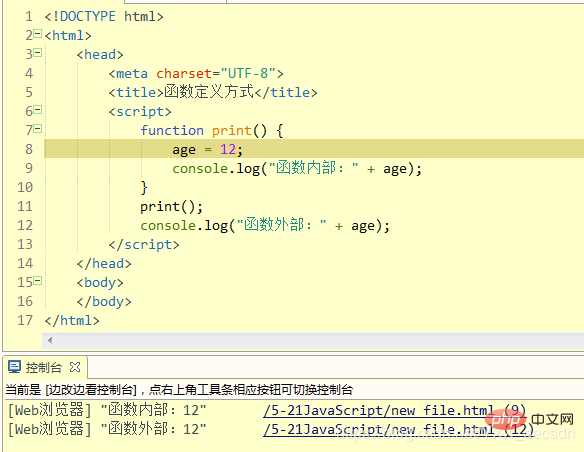584x452 pixels.
Task: Open the new_file.html (12) console link
Action: pos(398,429)
